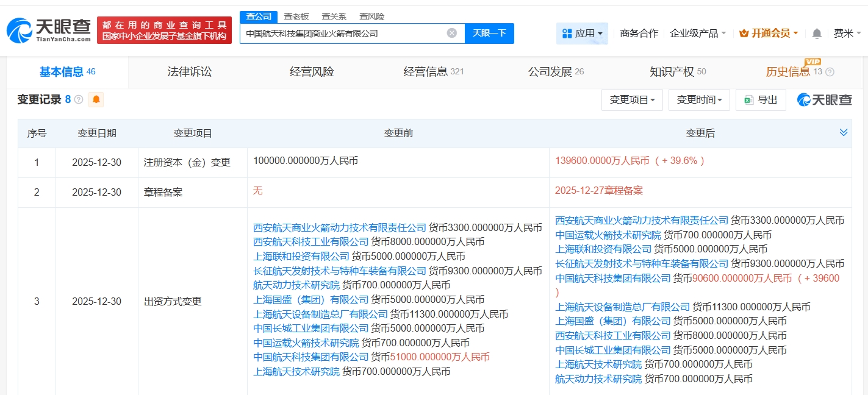Open the 企业级产品 dropdown menu
Viewport: 868px width, 395px height.
pos(698,34)
